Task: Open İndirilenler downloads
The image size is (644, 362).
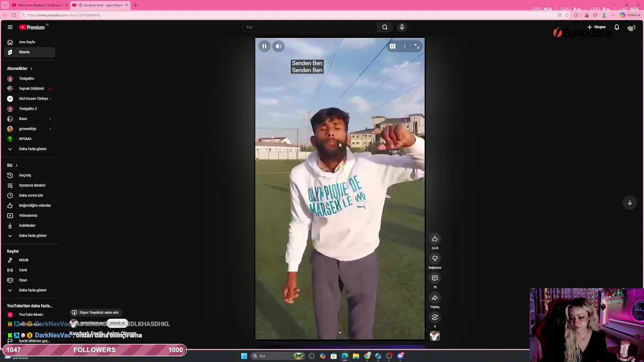Action: point(29,226)
